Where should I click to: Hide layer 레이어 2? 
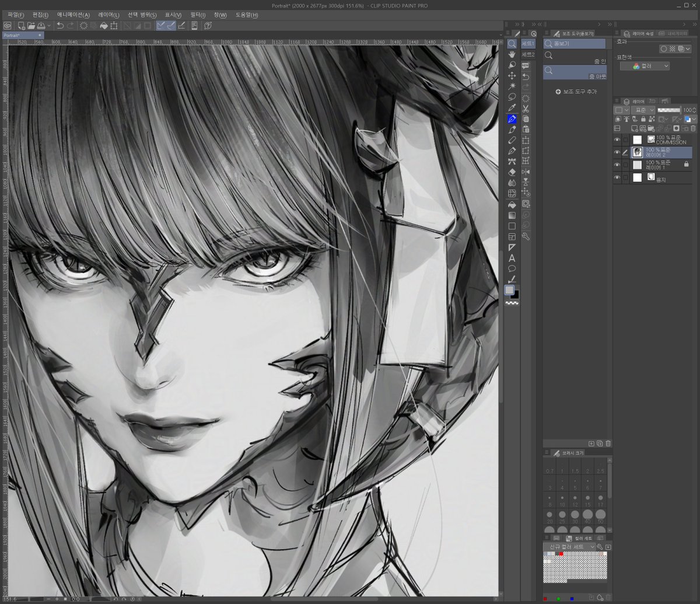tap(617, 152)
